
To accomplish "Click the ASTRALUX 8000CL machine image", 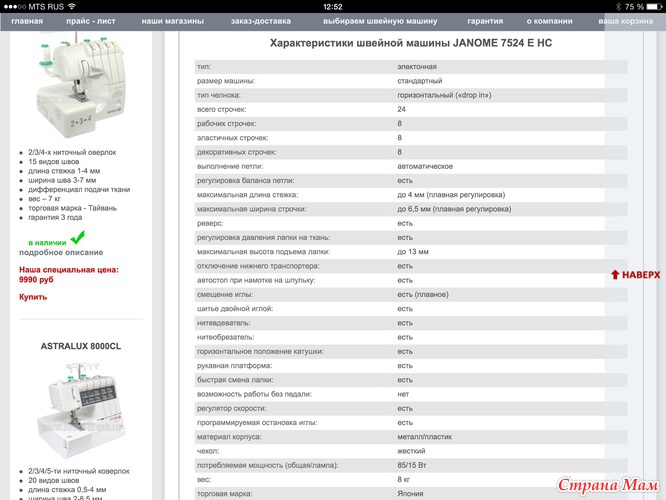I will click(x=81, y=410).
